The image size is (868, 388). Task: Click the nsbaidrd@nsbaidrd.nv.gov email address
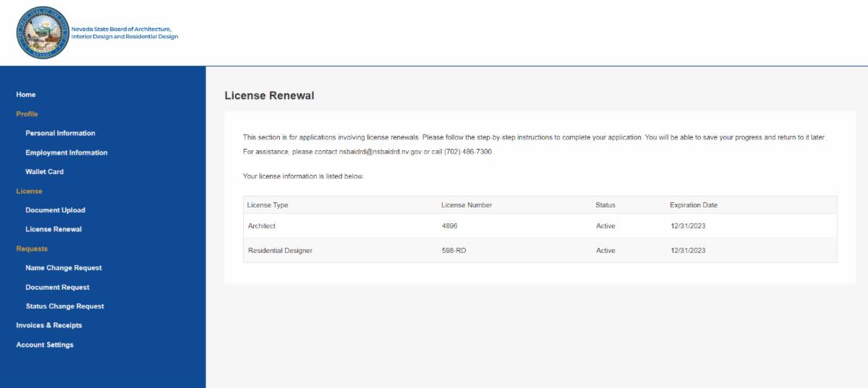click(380, 152)
